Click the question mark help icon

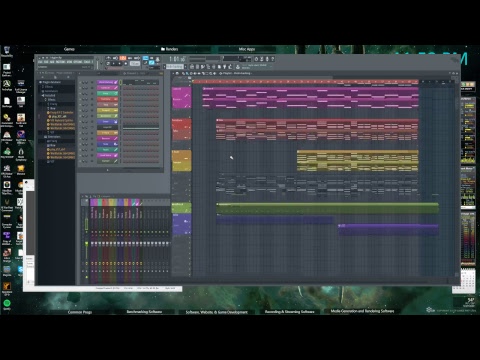click(272, 59)
